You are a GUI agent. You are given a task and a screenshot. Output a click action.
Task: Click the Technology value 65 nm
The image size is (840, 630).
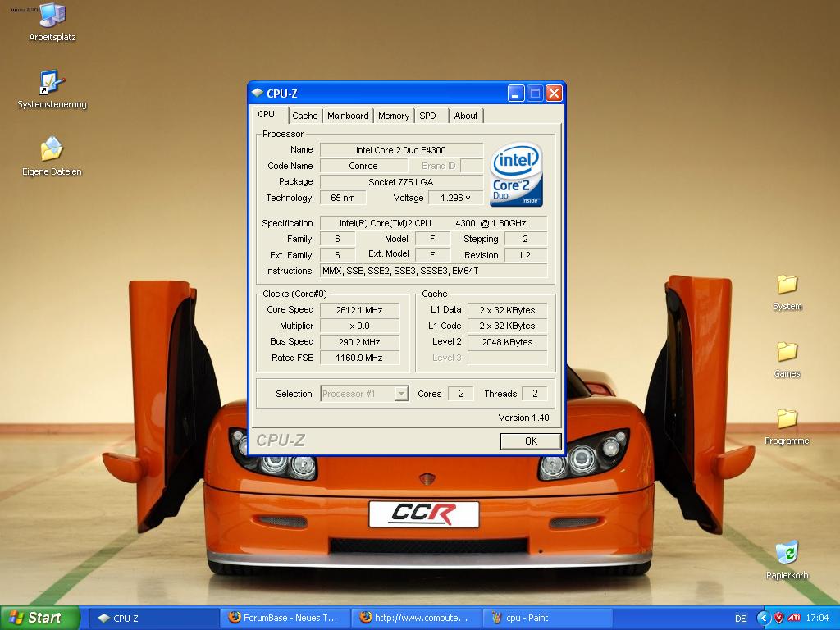pyautogui.click(x=343, y=198)
